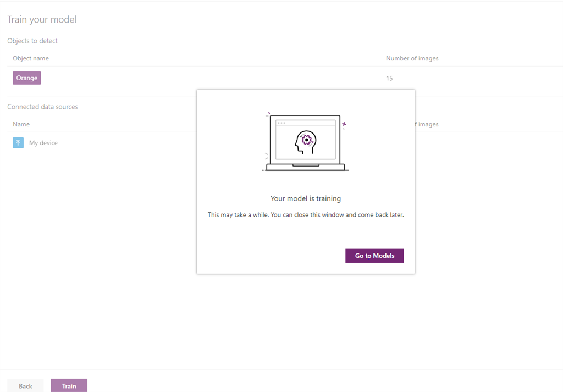Click the Back button
This screenshot has height=392, width=563.
pyautogui.click(x=25, y=385)
